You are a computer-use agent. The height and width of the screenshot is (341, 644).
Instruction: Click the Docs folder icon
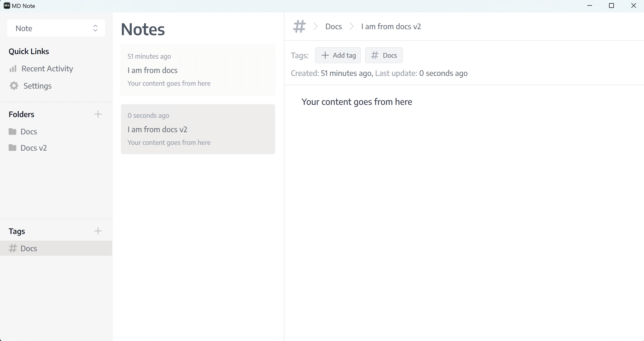12,131
